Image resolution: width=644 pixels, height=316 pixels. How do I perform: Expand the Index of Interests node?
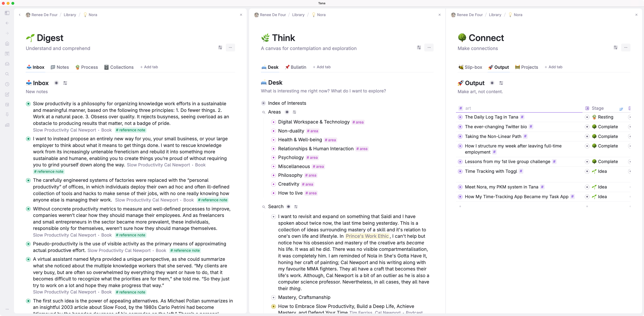263,103
